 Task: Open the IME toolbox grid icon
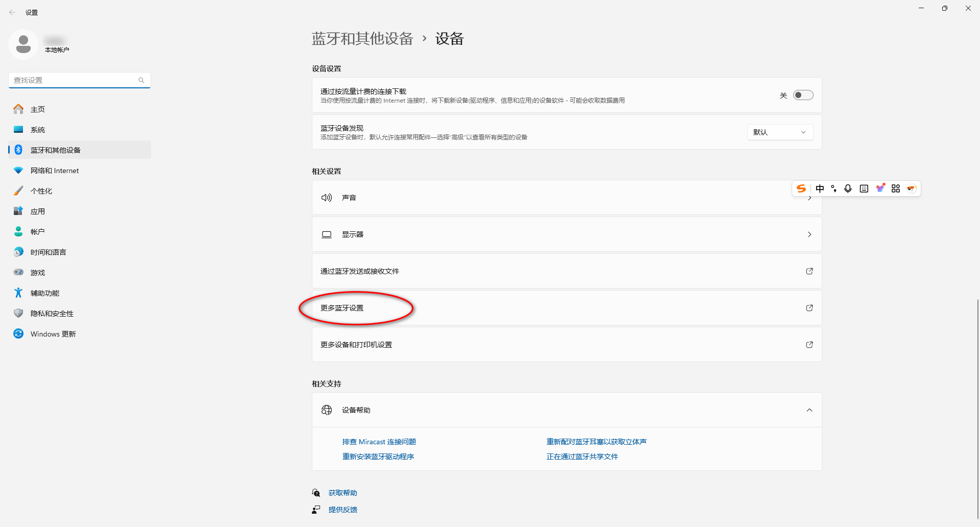(896, 188)
